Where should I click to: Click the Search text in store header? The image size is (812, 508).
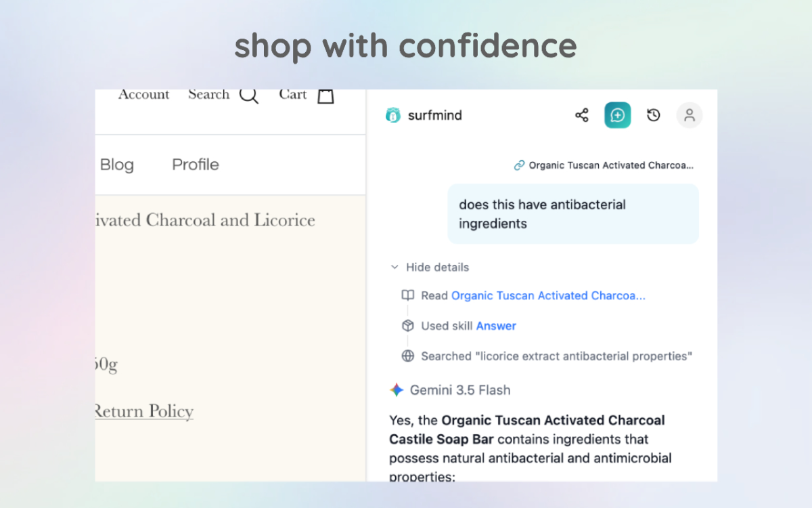[208, 95]
